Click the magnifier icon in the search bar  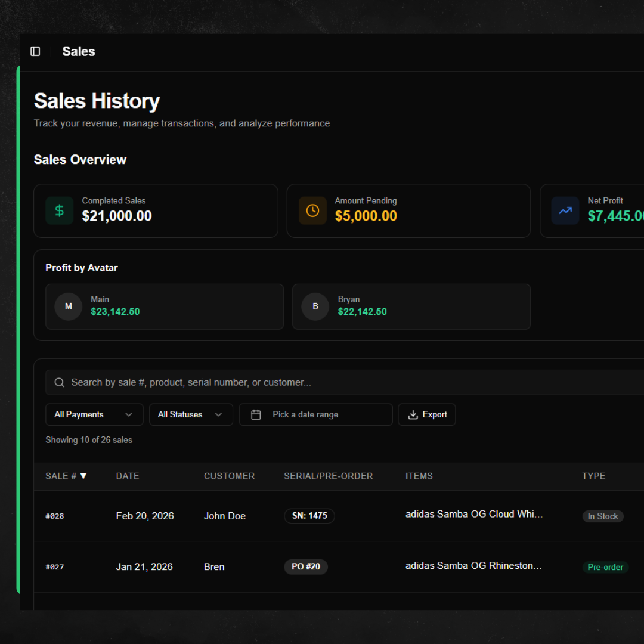59,382
